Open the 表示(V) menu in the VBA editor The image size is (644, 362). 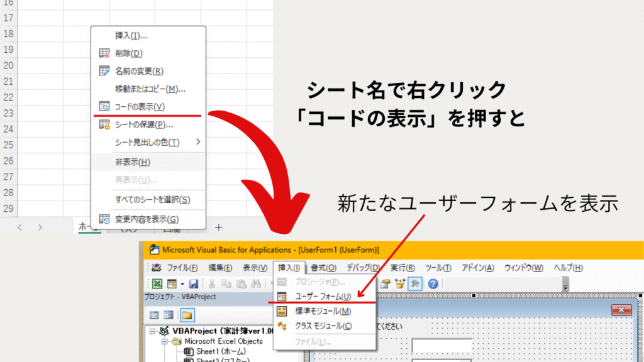pos(255,268)
